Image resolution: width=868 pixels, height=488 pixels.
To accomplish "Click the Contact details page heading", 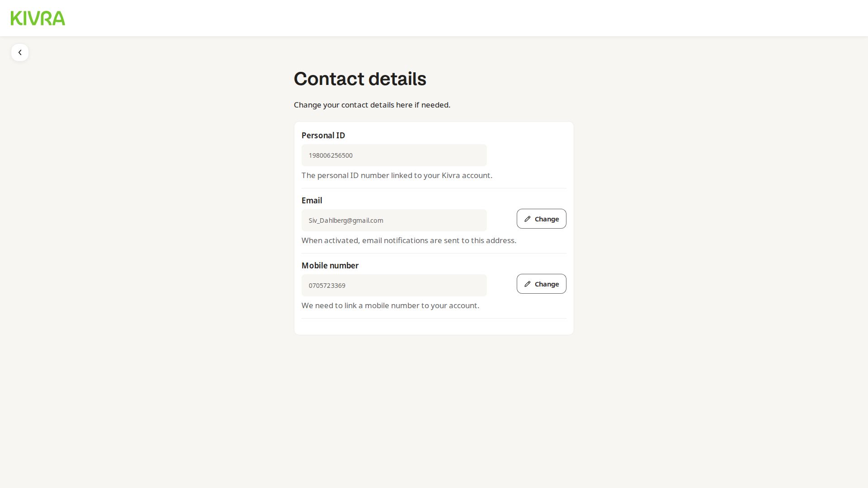I will (360, 79).
